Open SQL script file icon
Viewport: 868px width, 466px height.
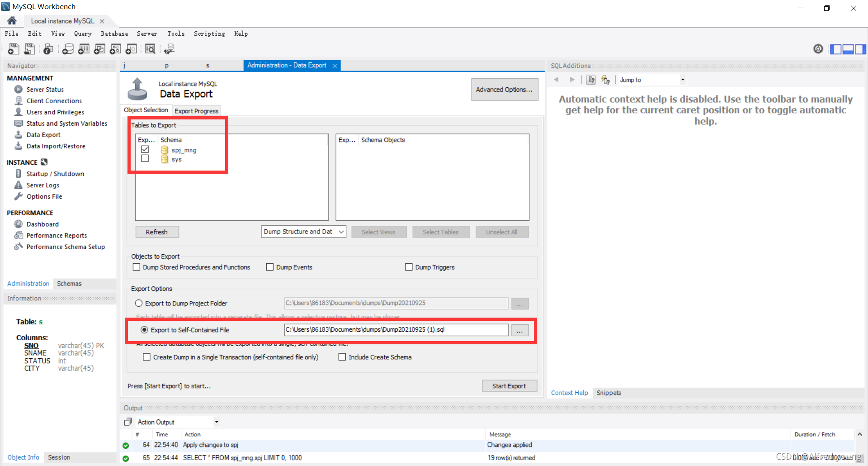[x=30, y=49]
